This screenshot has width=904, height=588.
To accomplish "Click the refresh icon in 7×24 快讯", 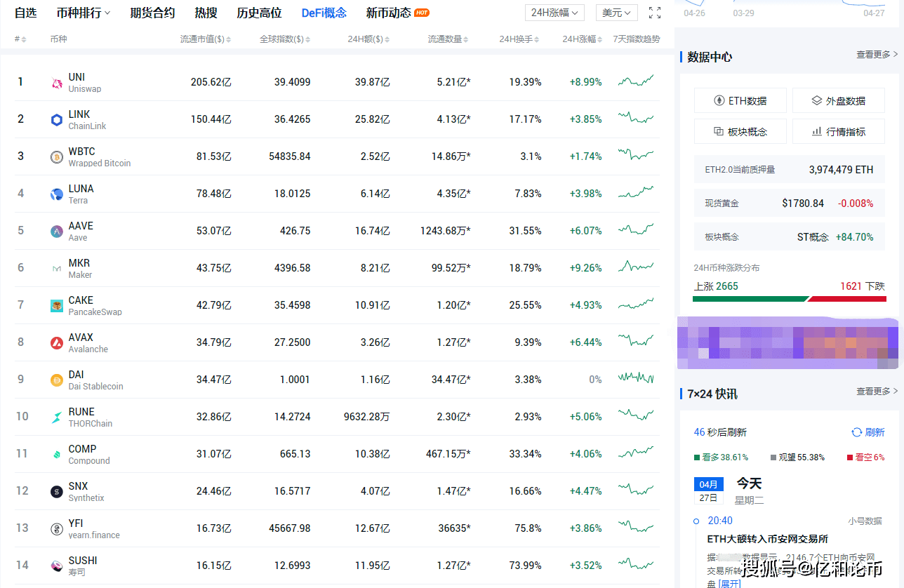I will click(x=856, y=432).
